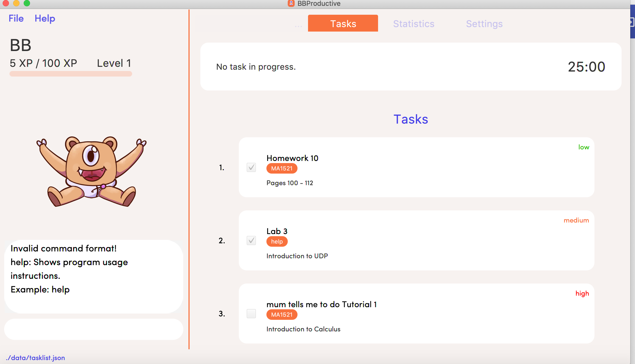Click the BB bear mascot image
The image size is (635, 364).
[91, 171]
